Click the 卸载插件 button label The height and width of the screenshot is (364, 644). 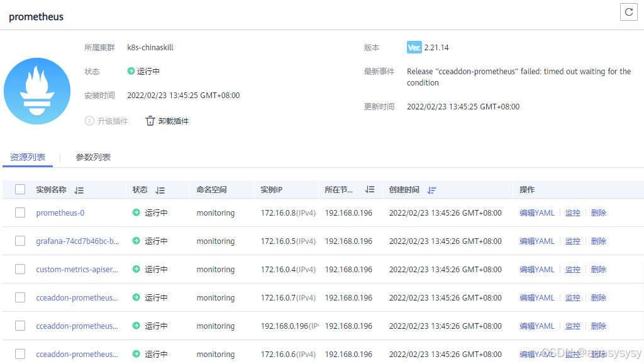pos(174,121)
